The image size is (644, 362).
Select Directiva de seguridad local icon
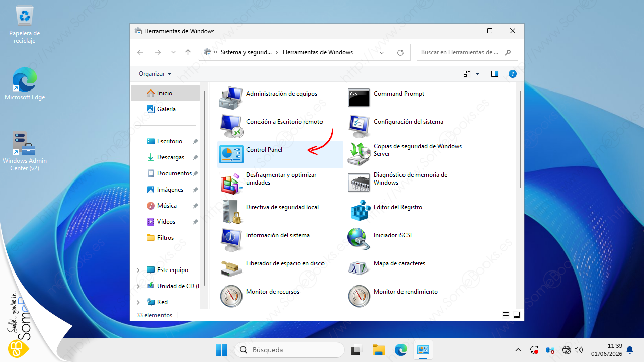coord(231,211)
